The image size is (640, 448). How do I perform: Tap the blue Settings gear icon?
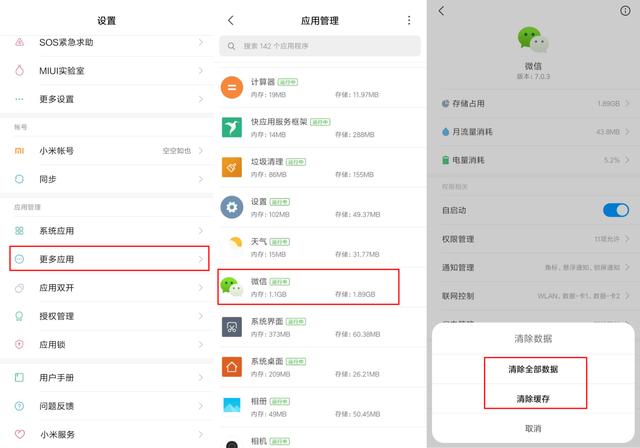tap(232, 207)
